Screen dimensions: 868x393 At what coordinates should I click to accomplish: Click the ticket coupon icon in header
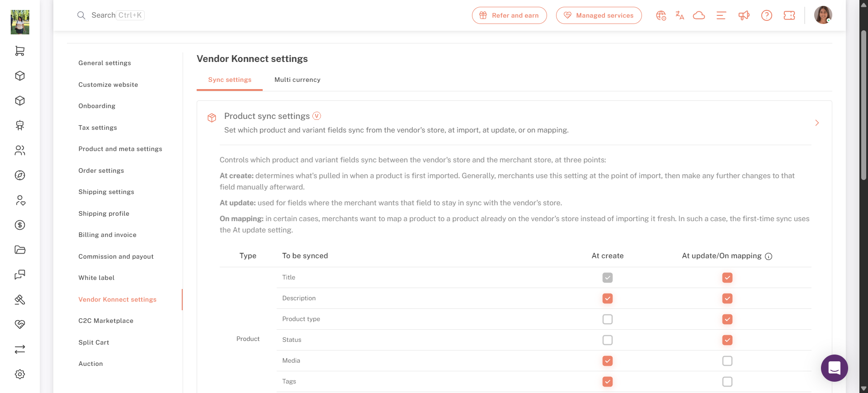pyautogui.click(x=789, y=15)
